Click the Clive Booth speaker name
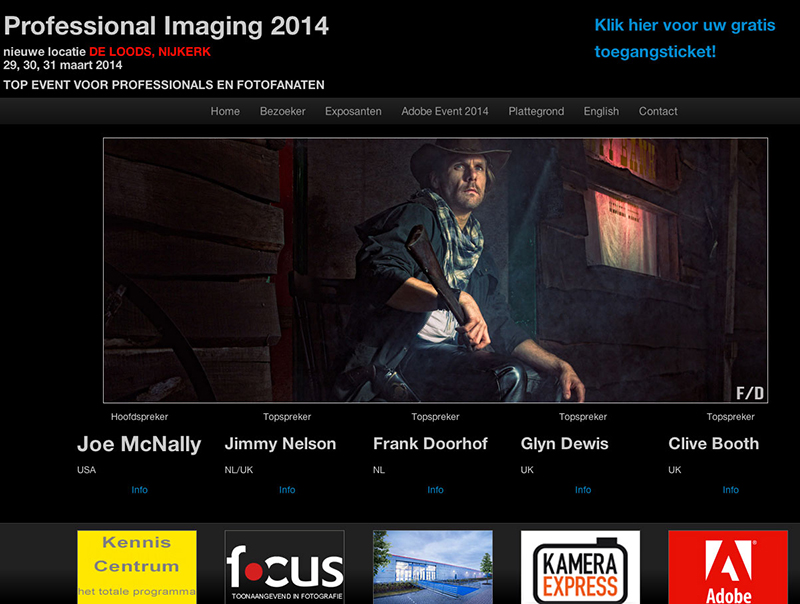Screen dimensions: 800x604 (713, 444)
